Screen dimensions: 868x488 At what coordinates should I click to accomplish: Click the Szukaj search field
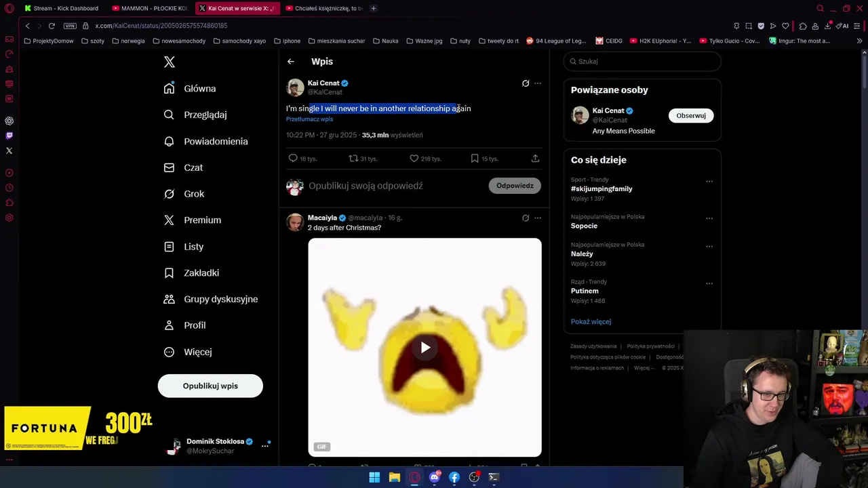[642, 62]
